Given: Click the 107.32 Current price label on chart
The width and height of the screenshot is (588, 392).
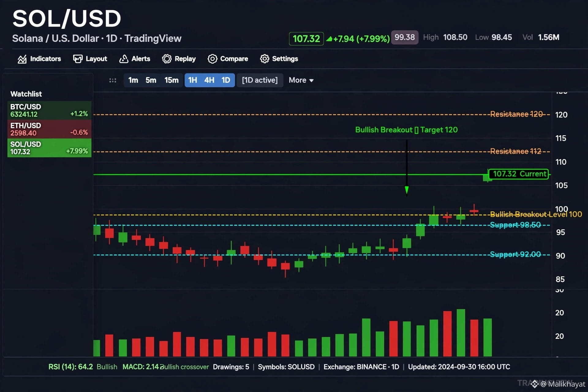Looking at the screenshot, I should [x=518, y=174].
